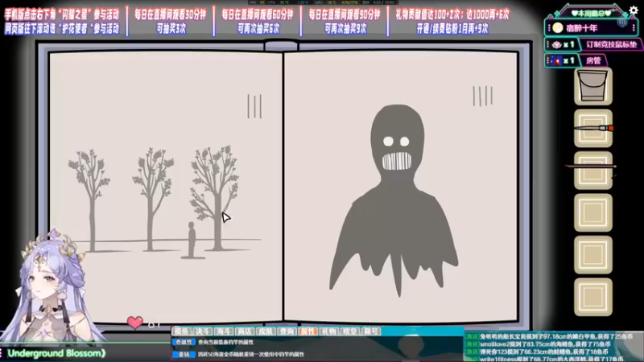Click the shadowy ghost figure with teeth
This screenshot has height=362, width=644.
coord(394,201)
